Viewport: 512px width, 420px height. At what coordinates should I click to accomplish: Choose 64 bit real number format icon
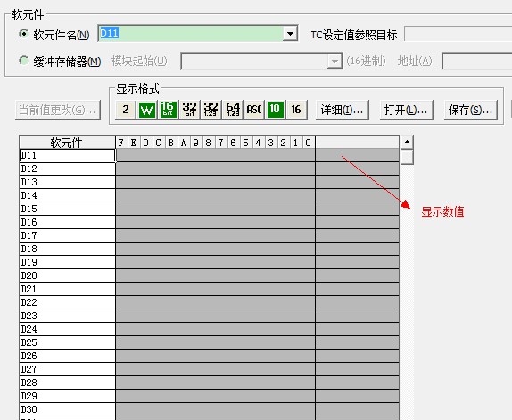coord(233,110)
